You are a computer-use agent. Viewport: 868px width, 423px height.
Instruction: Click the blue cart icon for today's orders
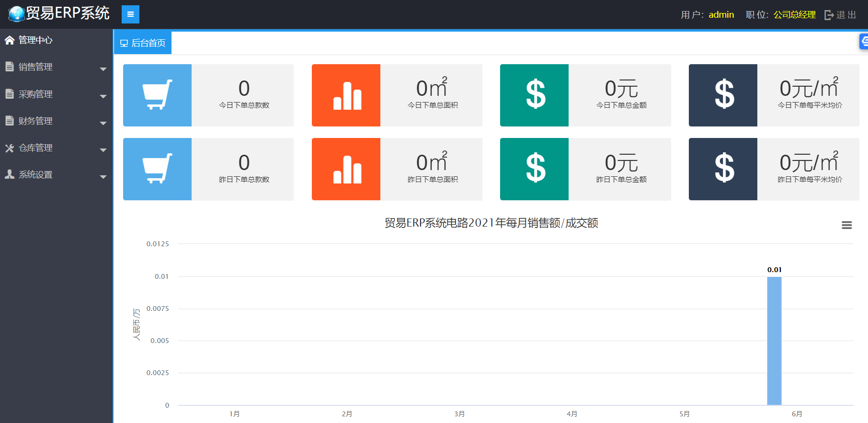(x=157, y=95)
